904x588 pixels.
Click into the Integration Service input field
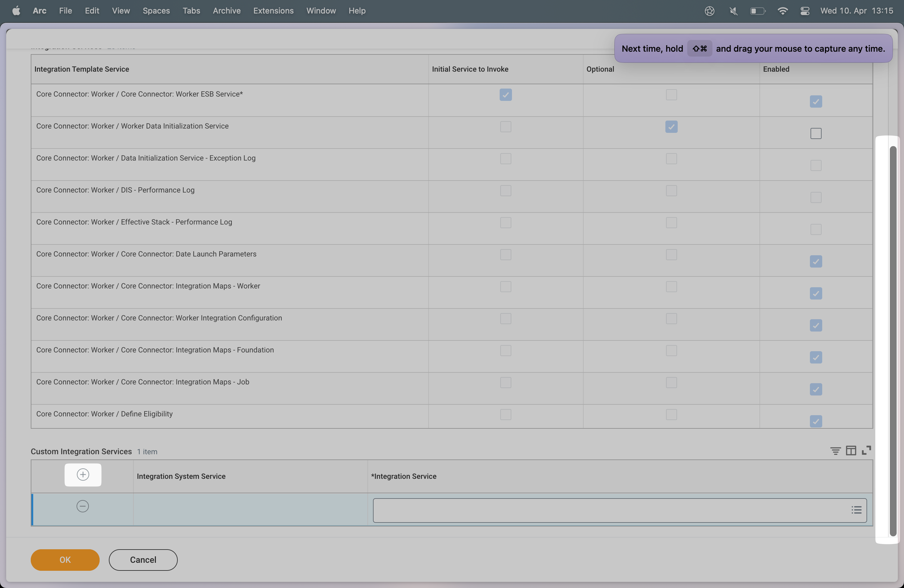(608, 510)
